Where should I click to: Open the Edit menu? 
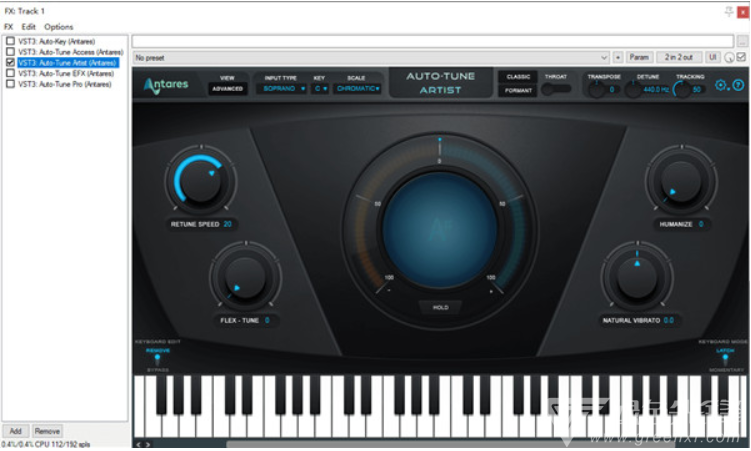click(x=28, y=27)
